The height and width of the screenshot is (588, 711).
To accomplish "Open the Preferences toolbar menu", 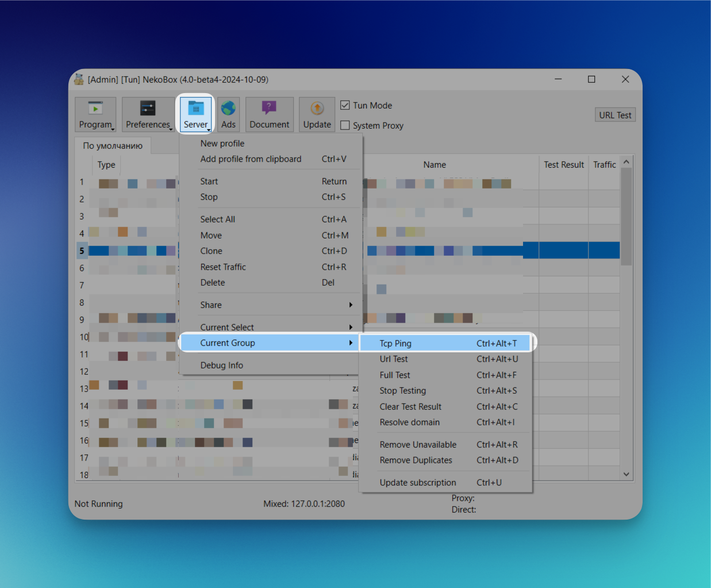I will (x=148, y=114).
